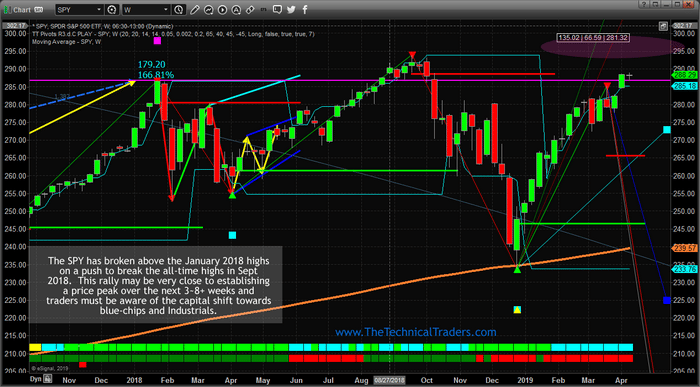Image resolution: width=700 pixels, height=387 pixels.
Task: Click the '166.81%' cyan annotation text
Action: 156,75
